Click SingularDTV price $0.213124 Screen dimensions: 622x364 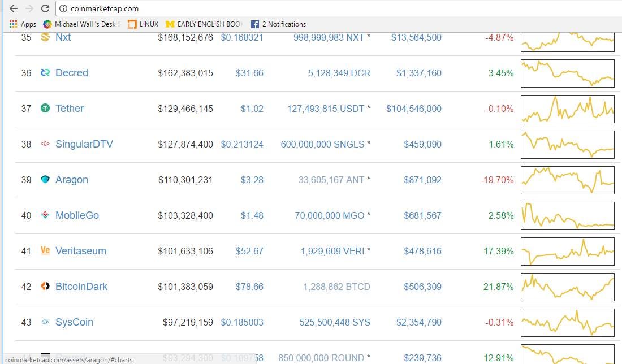(242, 144)
